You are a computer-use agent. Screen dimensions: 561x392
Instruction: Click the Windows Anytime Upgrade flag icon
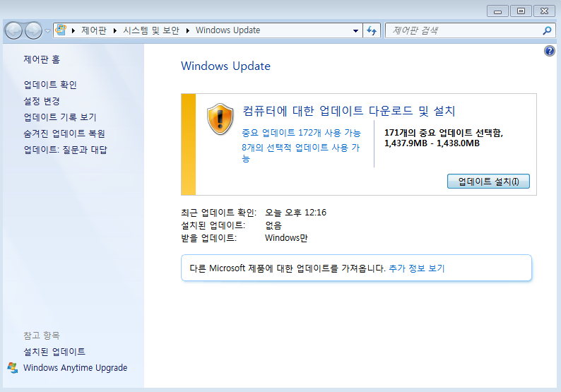pyautogui.click(x=13, y=368)
